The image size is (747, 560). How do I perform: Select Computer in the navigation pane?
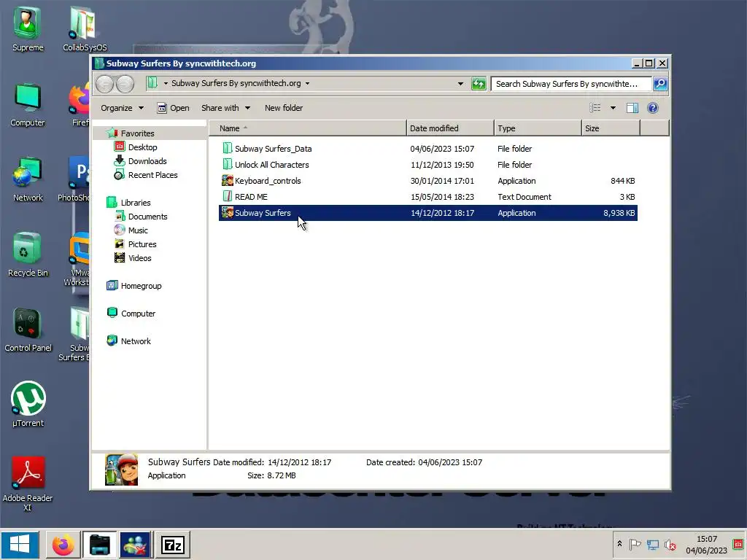pos(138,314)
